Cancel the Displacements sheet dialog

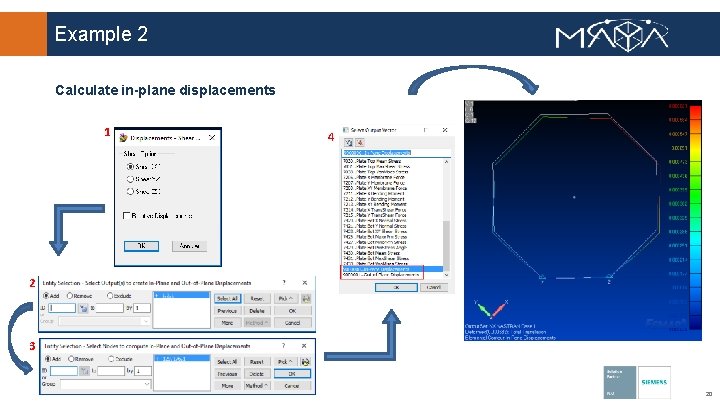point(189,246)
